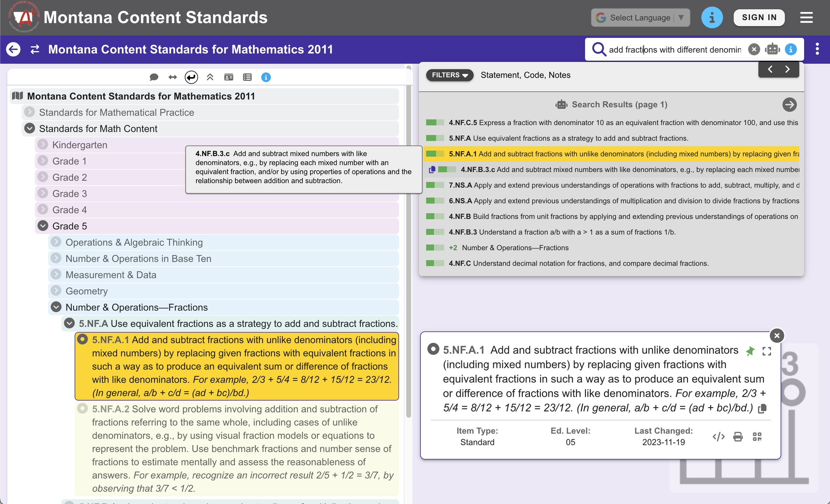Expand the Geometry domain

56,291
